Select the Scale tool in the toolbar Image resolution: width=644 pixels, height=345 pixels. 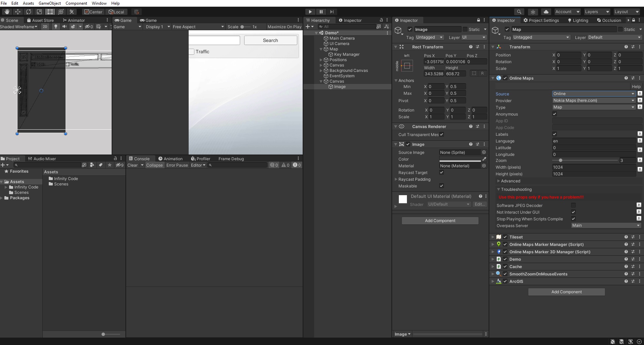pos(39,12)
